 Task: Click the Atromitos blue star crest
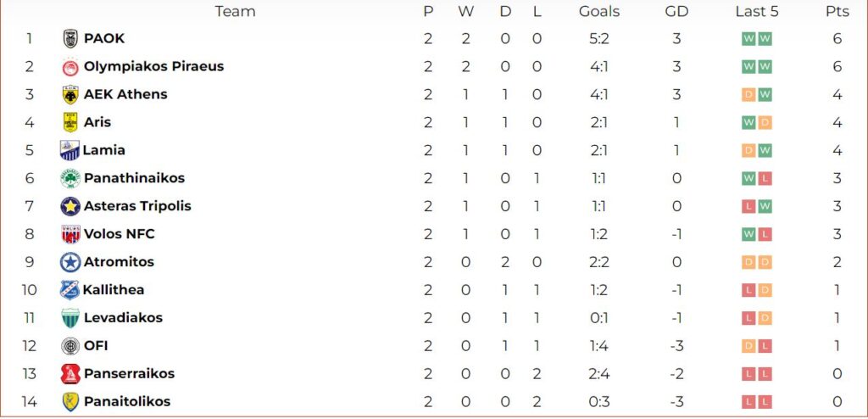pyautogui.click(x=70, y=262)
